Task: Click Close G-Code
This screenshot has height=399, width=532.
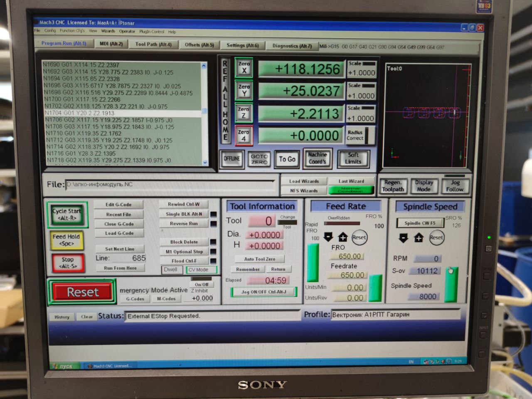Action: click(119, 224)
